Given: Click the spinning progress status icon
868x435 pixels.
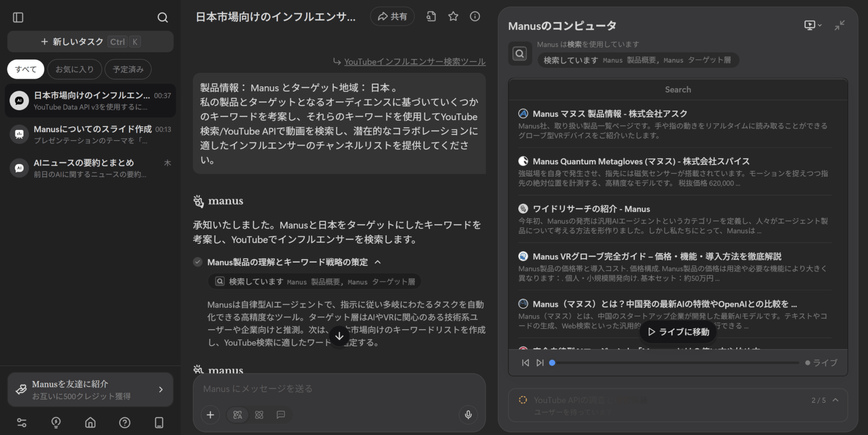Looking at the screenshot, I should click(x=523, y=400).
